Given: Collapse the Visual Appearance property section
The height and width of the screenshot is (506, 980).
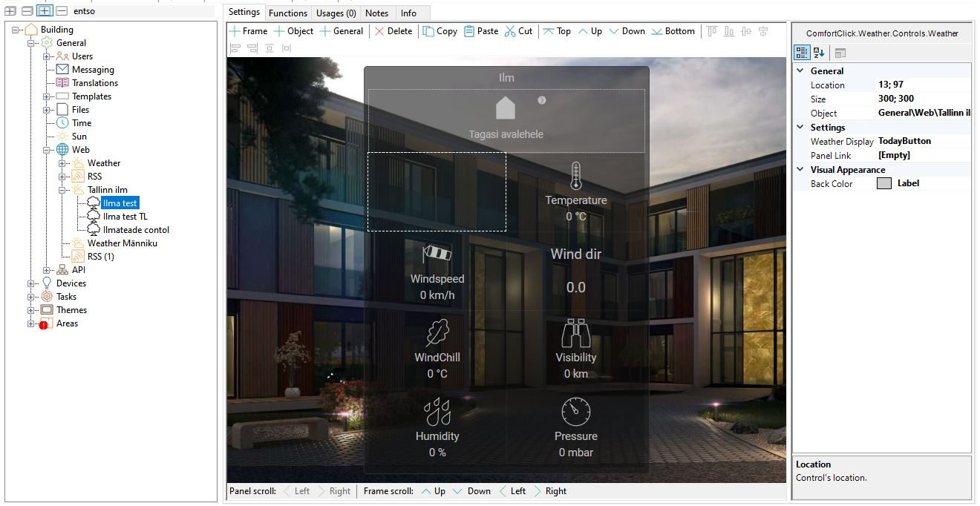Looking at the screenshot, I should (800, 170).
